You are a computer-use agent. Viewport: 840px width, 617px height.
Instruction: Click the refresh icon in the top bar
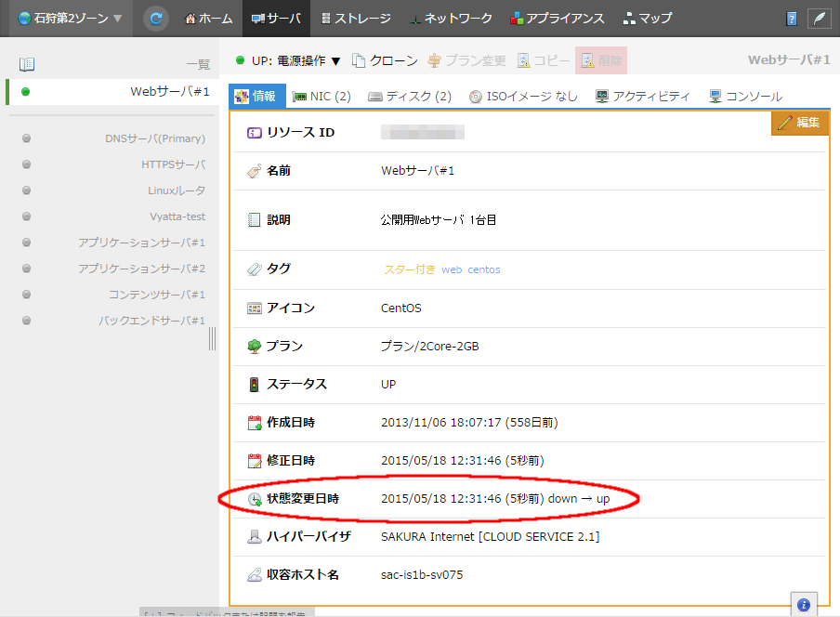tap(157, 19)
